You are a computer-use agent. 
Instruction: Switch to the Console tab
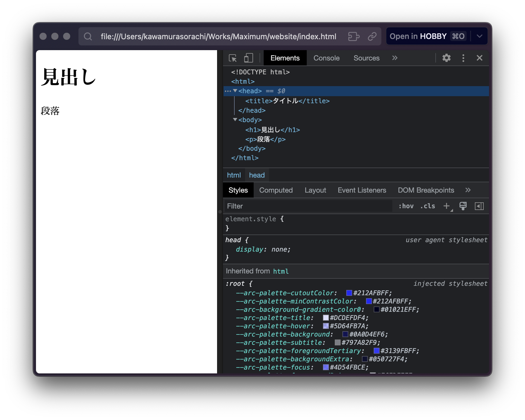click(x=326, y=58)
